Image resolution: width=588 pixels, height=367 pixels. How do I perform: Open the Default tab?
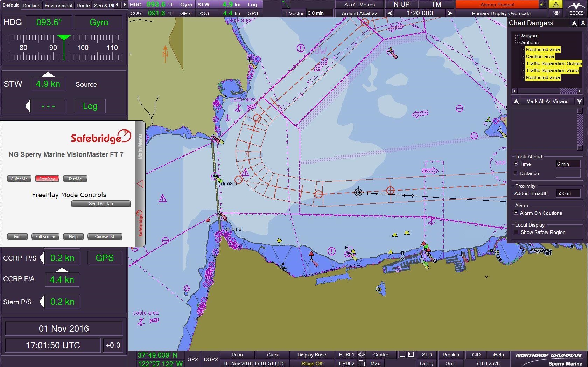click(x=10, y=5)
